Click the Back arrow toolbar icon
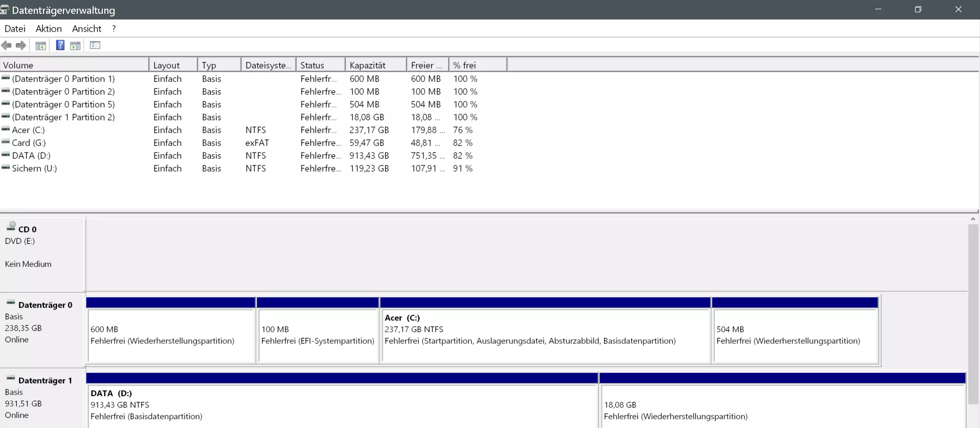The image size is (980, 428). click(x=7, y=46)
